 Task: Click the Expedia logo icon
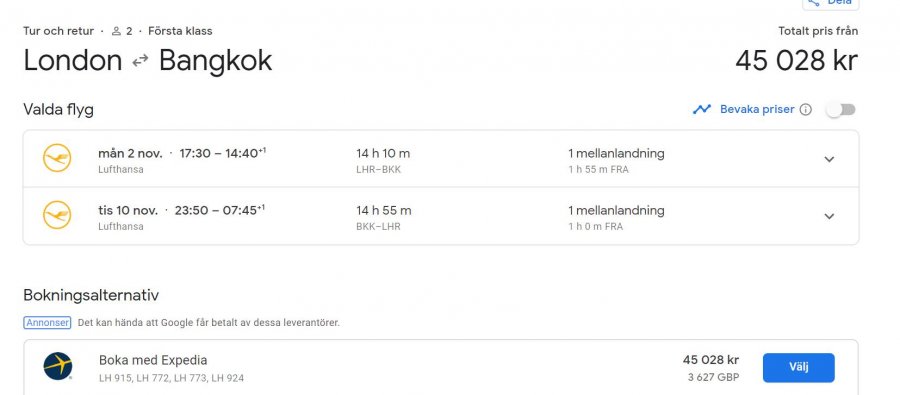pyautogui.click(x=58, y=366)
